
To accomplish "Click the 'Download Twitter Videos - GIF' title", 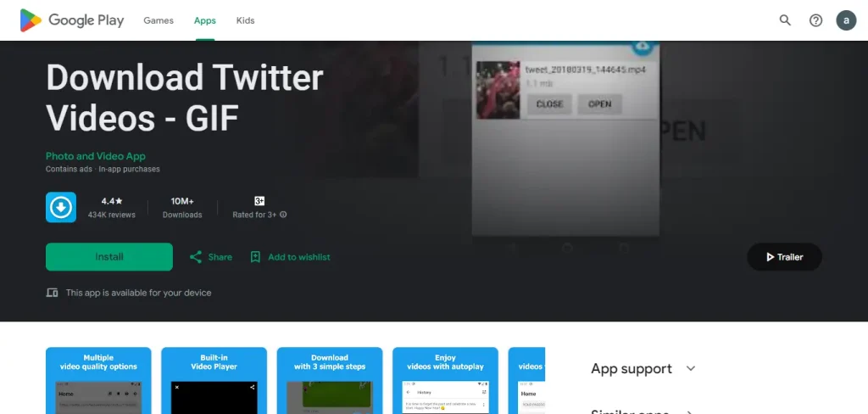I will click(184, 98).
